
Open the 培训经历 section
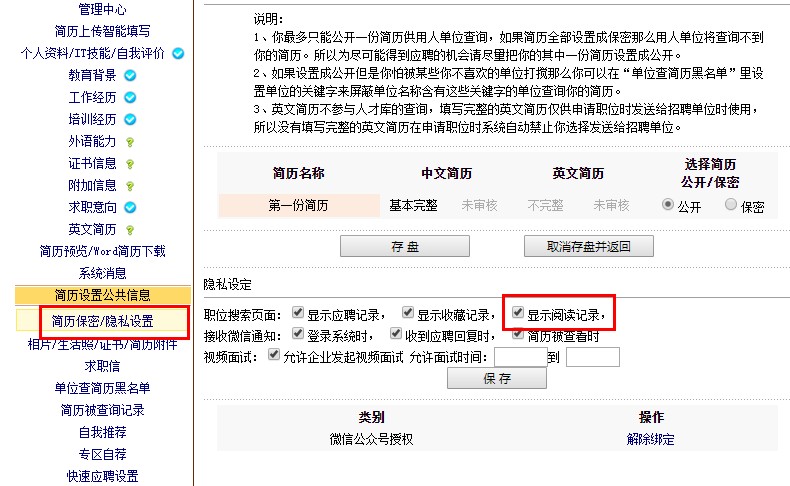[92, 119]
